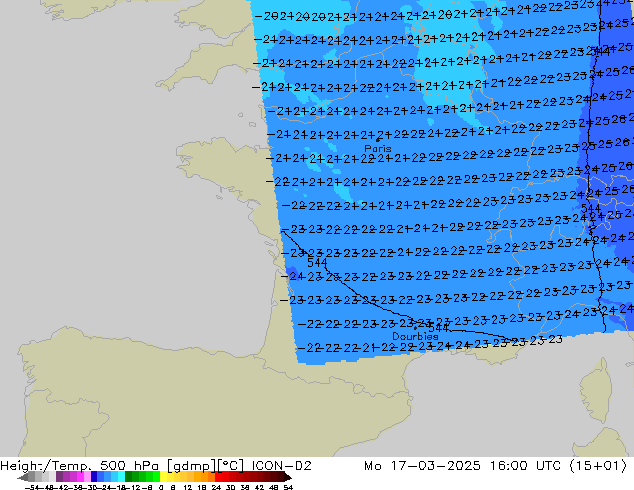
Task: Pick the dark purple swatch above legend value -42
Action: [59, 477]
